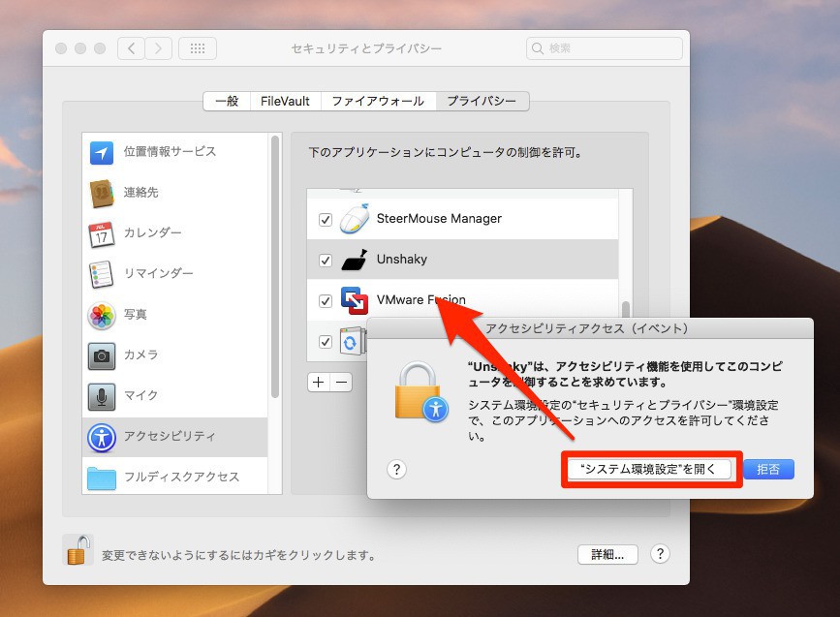
Task: Add an app with the plus button
Action: (x=319, y=382)
